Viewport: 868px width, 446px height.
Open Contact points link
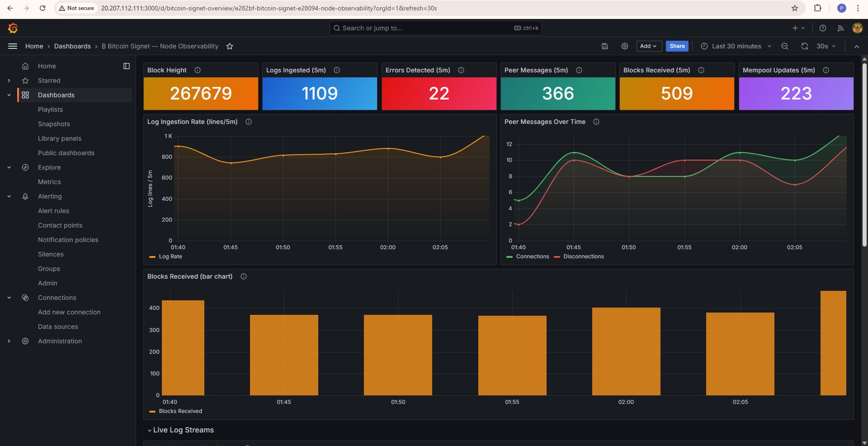60,225
